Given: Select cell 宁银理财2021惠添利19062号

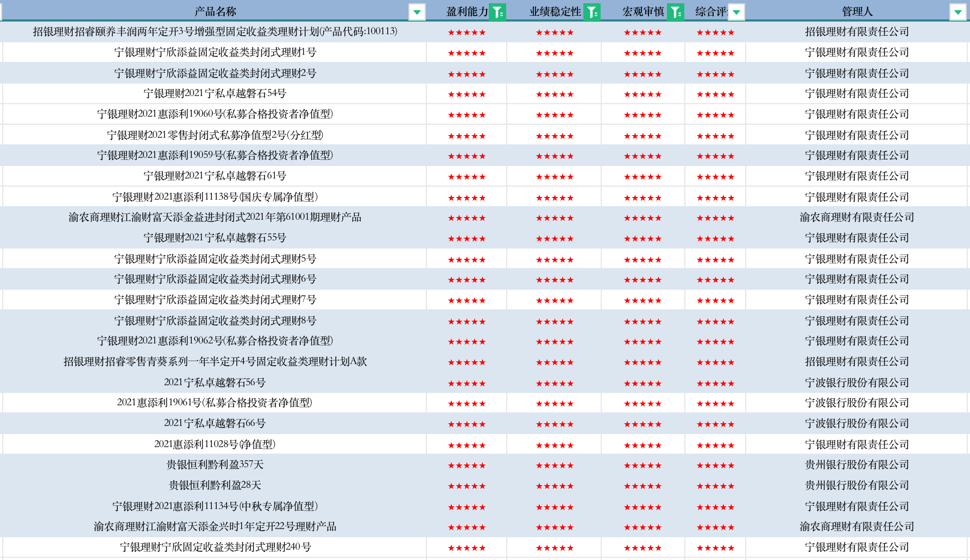Looking at the screenshot, I should tap(215, 341).
